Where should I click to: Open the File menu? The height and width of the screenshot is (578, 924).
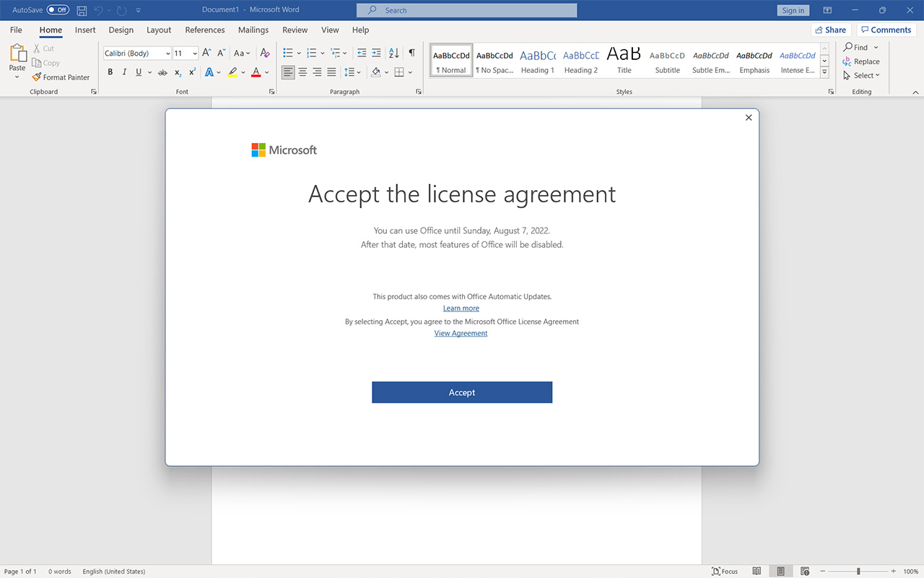pos(16,30)
